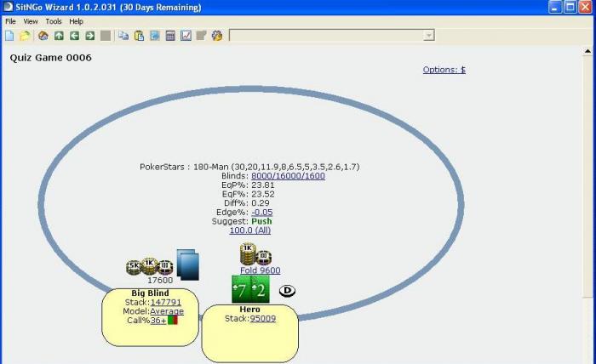
Task: Click Big Blind Call% 36+ link
Action: [158, 321]
